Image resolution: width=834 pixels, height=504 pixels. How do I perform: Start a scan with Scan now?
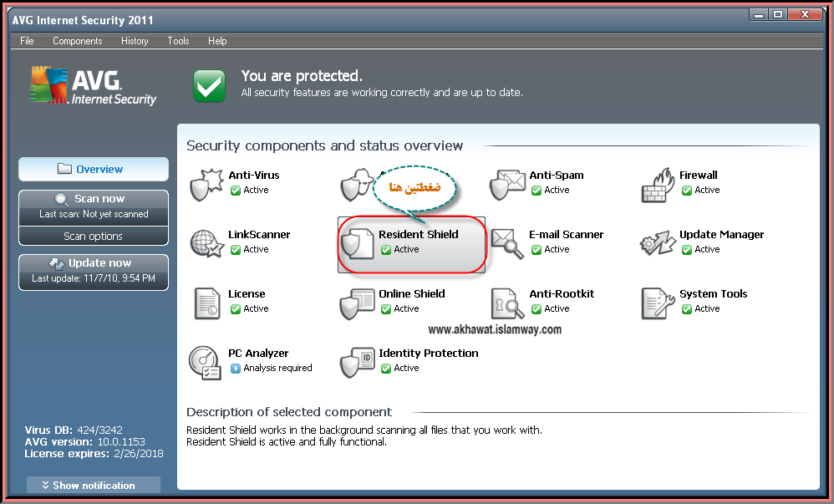tap(94, 206)
